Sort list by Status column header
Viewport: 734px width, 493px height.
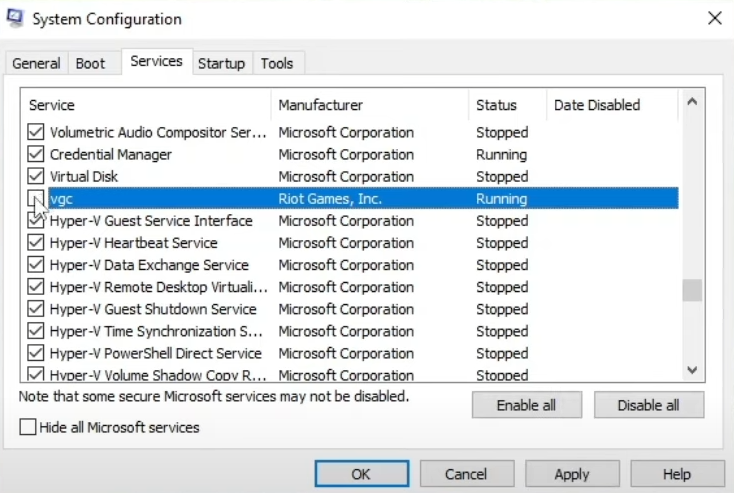[x=497, y=105]
